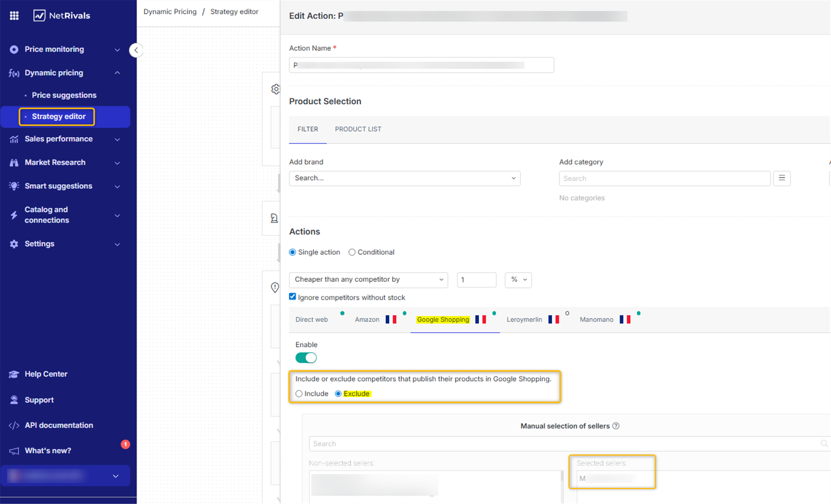The width and height of the screenshot is (831, 504).
Task: Click the NetRivals logo
Action: pyautogui.click(x=62, y=16)
